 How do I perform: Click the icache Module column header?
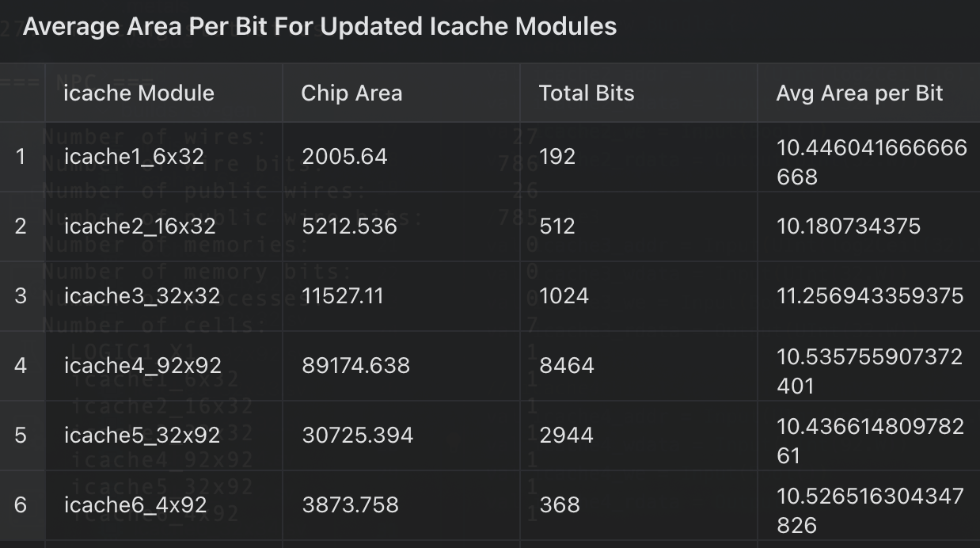pyautogui.click(x=139, y=93)
